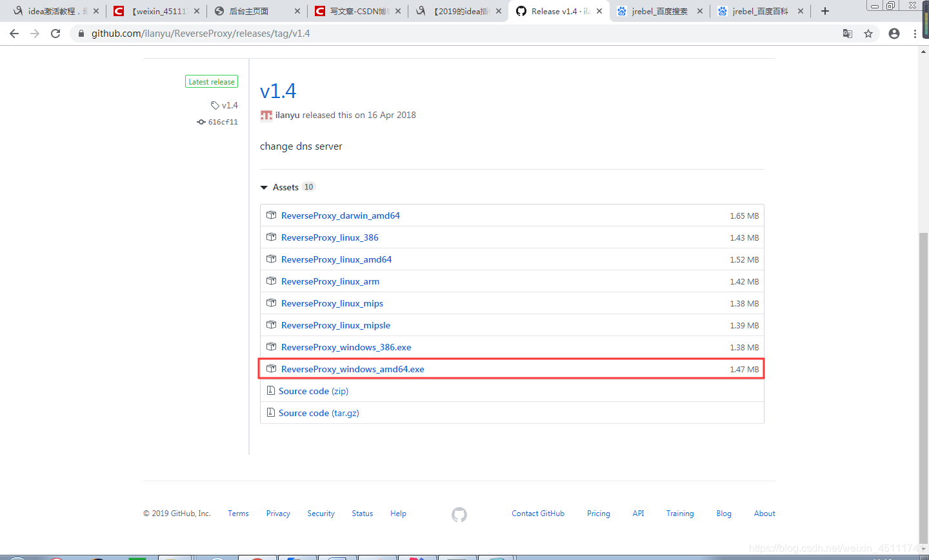The width and height of the screenshot is (929, 560).
Task: Download ReverseProxy_darwin_amd64
Action: (x=341, y=215)
